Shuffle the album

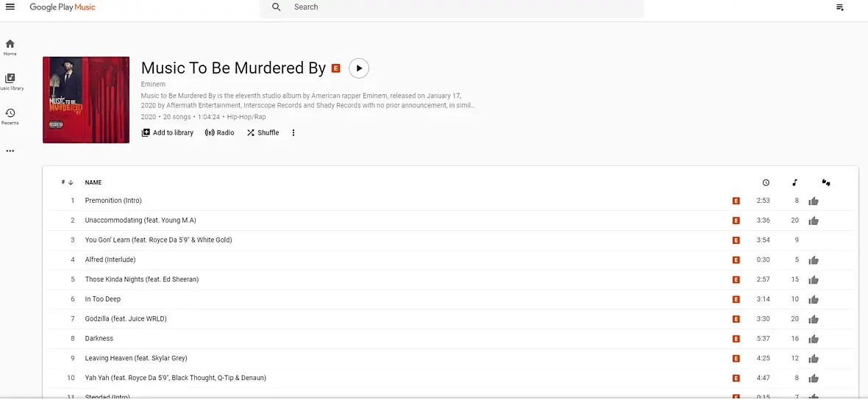click(x=263, y=133)
